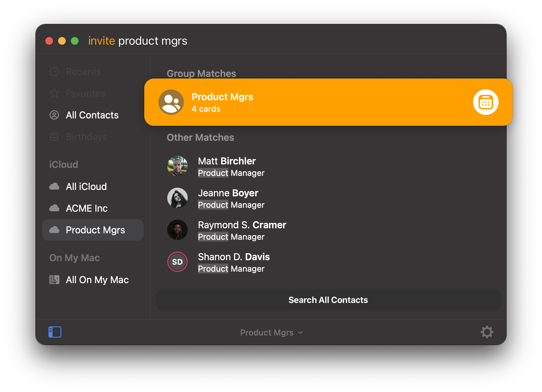Select Product Mgrs group in the sidebar
Image resolution: width=542 pixels, height=392 pixels.
93,230
